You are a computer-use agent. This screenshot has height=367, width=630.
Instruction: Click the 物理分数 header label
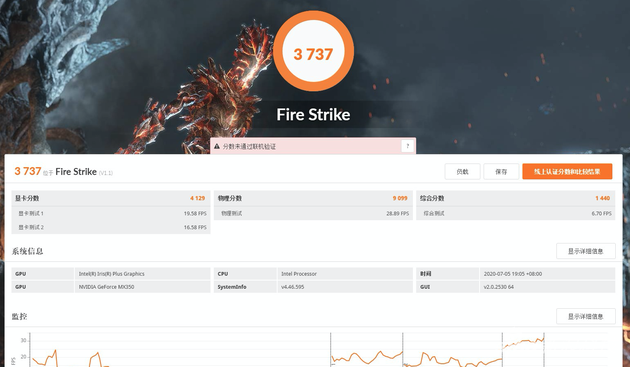(x=230, y=198)
